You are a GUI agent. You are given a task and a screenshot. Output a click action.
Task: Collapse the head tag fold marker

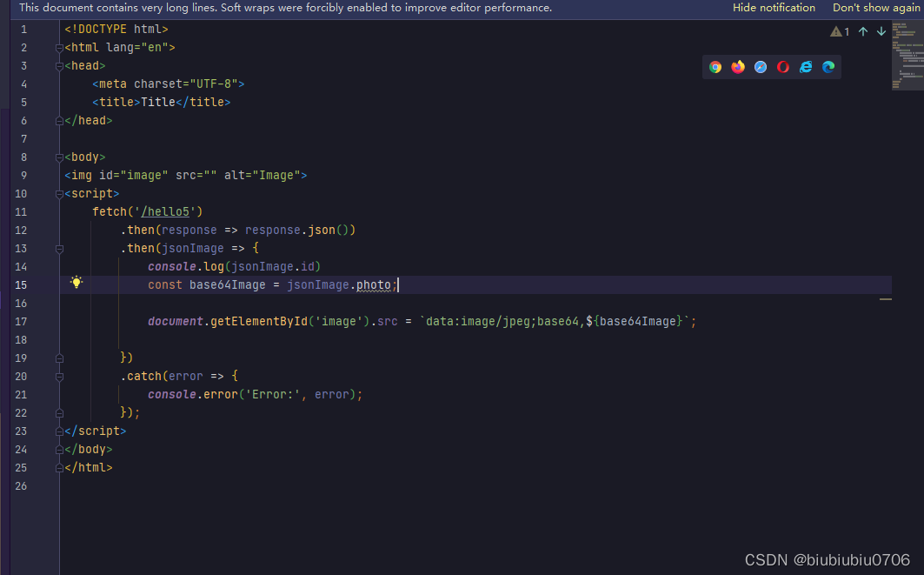click(59, 67)
